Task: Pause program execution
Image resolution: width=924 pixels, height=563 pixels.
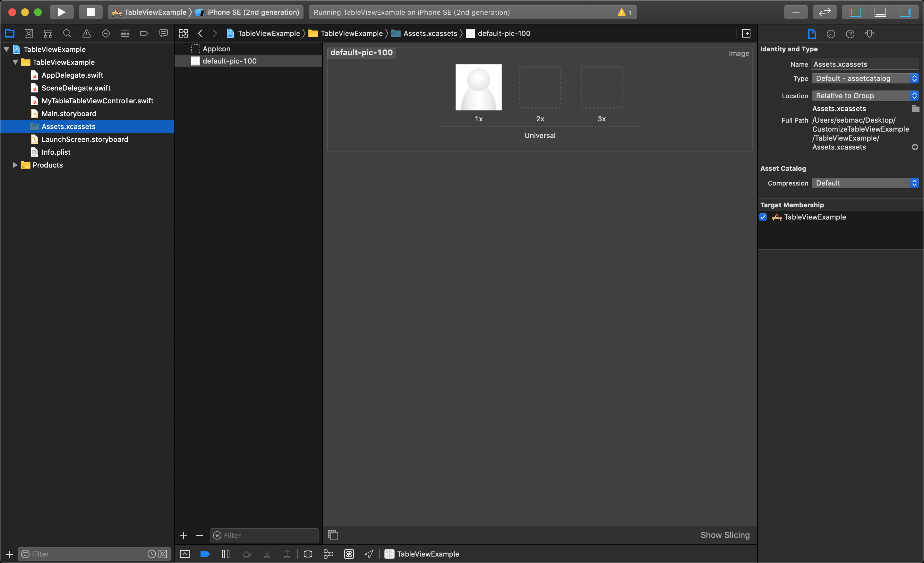Action: [x=226, y=554]
